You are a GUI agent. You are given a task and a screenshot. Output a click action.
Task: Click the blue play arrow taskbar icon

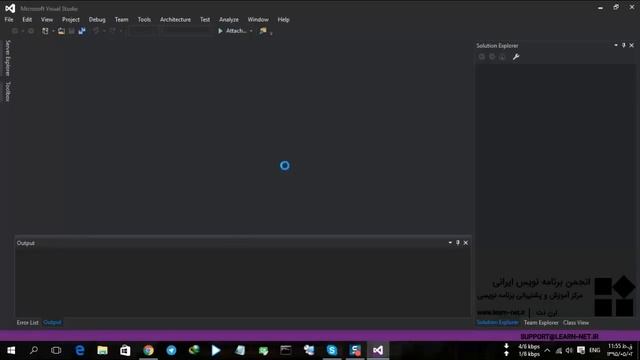[x=216, y=350]
